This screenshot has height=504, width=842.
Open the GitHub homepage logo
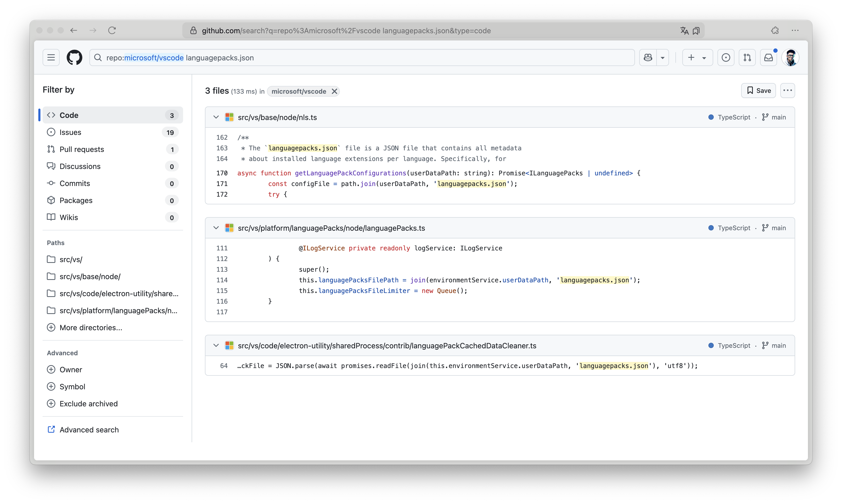75,57
